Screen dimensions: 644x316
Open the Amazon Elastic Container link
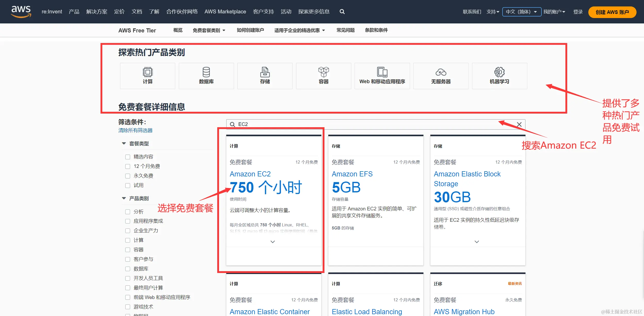270,312
